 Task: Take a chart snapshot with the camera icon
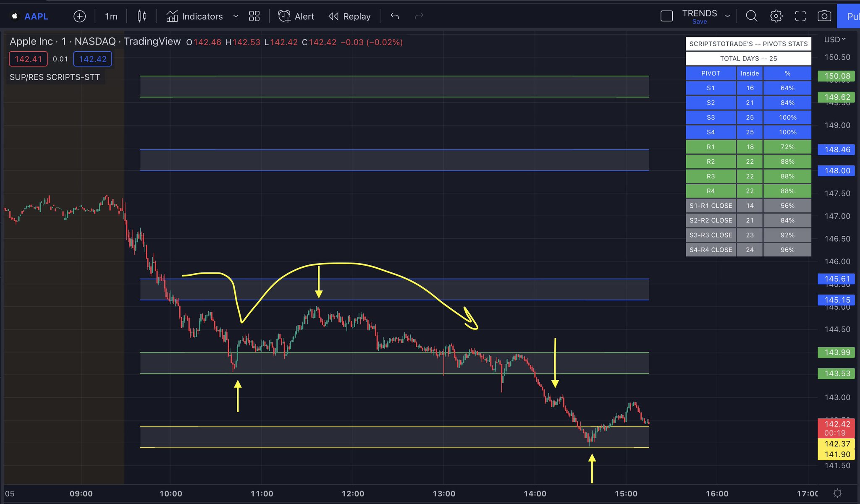pos(824,16)
